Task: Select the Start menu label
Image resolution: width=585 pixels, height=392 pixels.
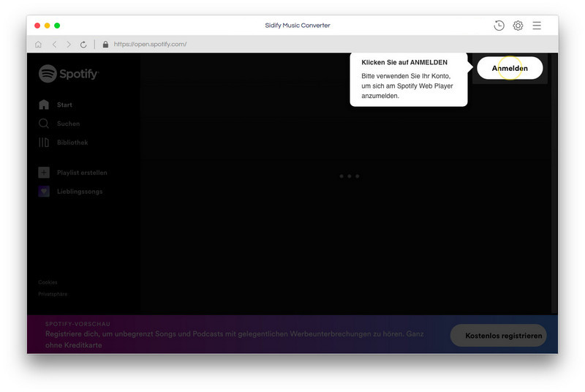Action: (64, 105)
